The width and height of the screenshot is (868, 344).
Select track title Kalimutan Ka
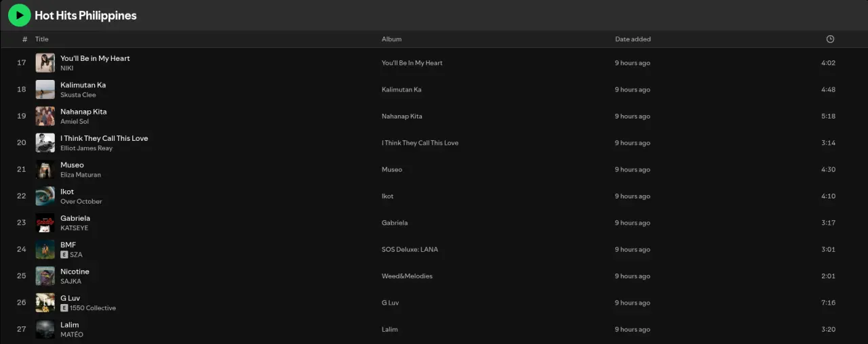(x=83, y=85)
